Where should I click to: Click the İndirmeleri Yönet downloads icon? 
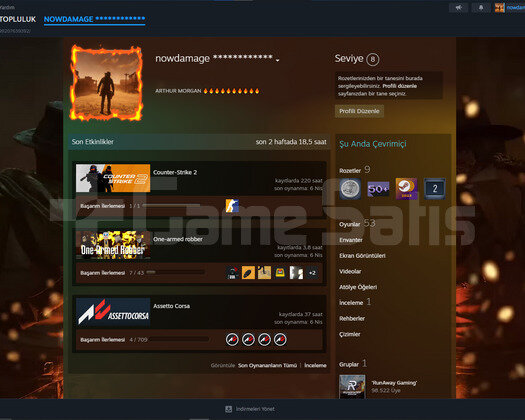click(x=229, y=409)
